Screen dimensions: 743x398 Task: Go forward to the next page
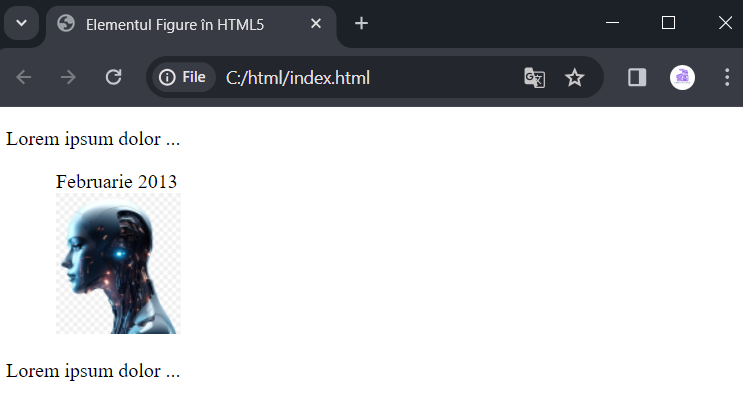pyautogui.click(x=68, y=77)
